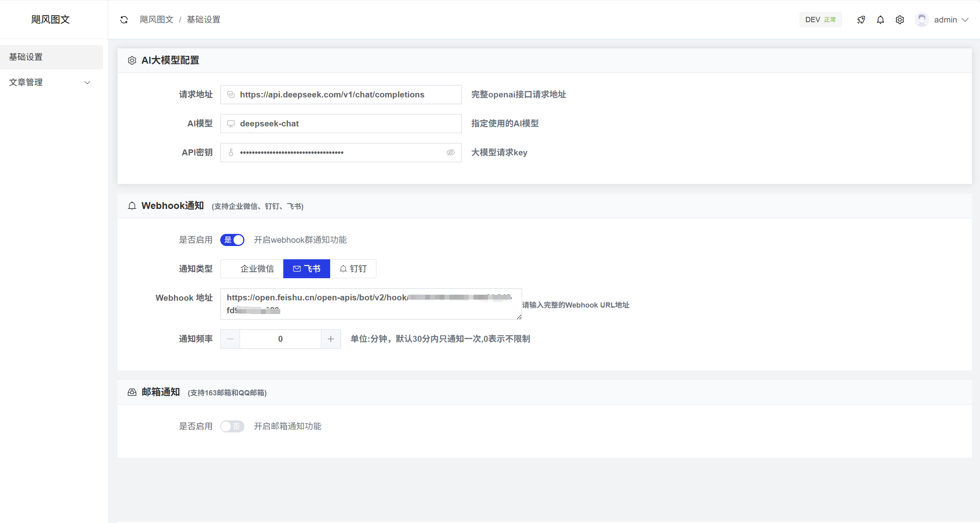
Task: Click the gear icon beside AI大模型配置
Action: (132, 60)
